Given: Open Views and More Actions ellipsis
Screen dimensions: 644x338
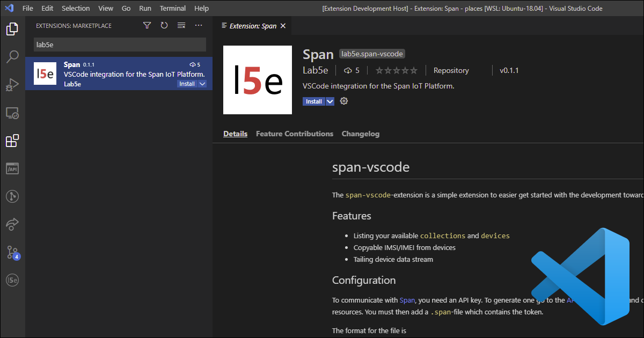Looking at the screenshot, I should [x=199, y=25].
